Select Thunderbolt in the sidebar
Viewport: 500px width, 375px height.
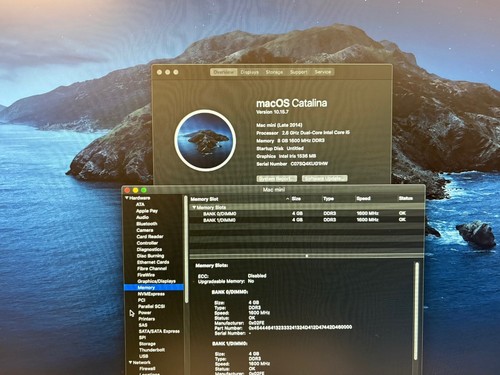(152, 350)
